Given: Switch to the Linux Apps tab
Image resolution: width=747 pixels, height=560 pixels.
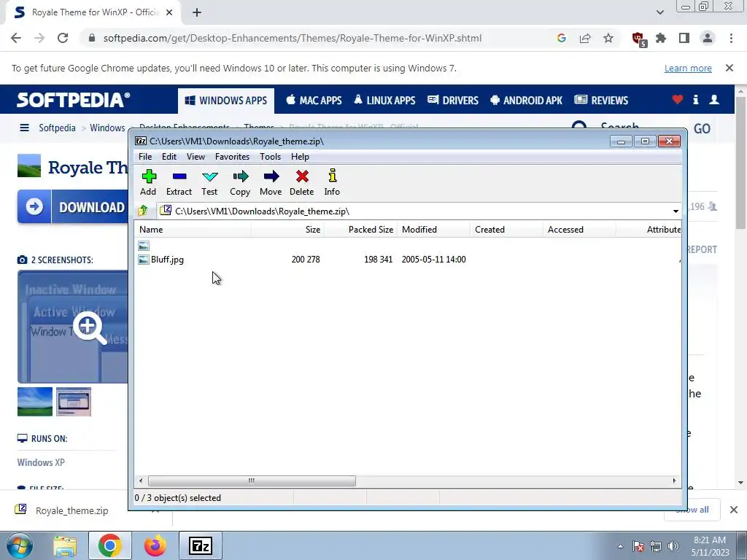Looking at the screenshot, I should 384,101.
